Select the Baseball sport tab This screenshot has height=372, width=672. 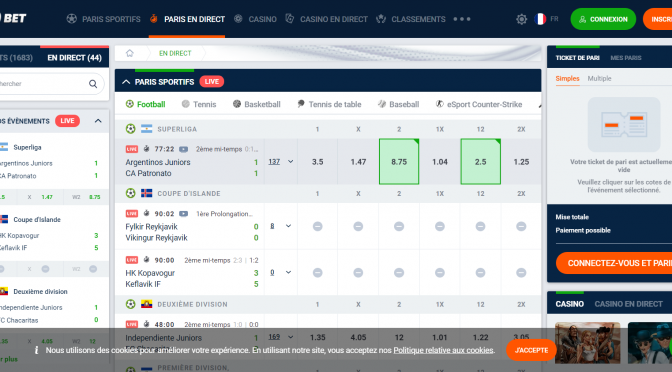point(399,104)
